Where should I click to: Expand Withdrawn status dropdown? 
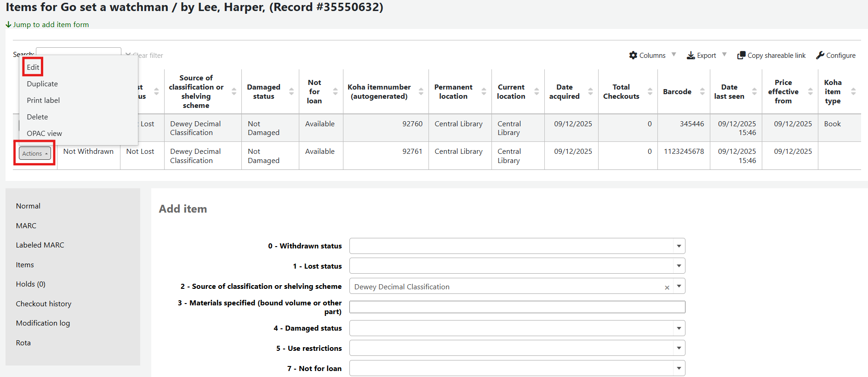[679, 246]
